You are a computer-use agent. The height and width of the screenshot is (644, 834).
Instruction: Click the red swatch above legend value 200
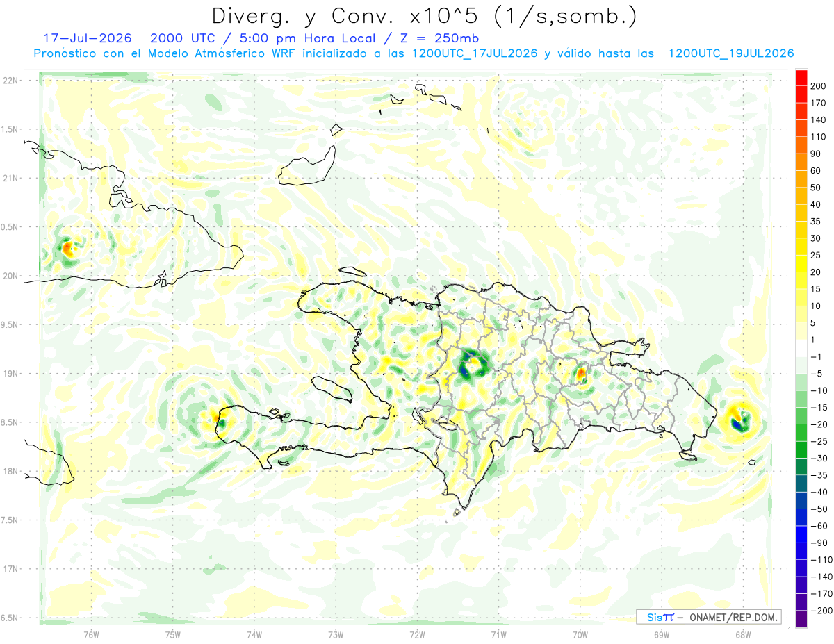click(802, 77)
